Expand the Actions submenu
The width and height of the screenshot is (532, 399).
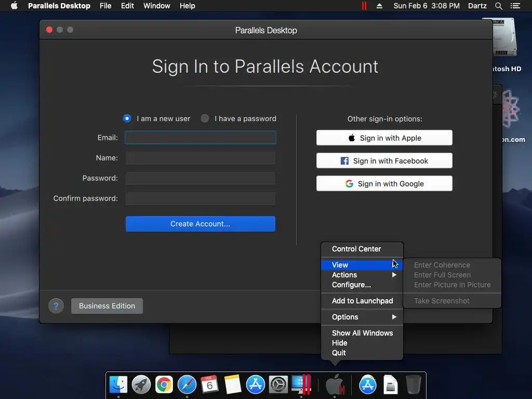point(362,275)
